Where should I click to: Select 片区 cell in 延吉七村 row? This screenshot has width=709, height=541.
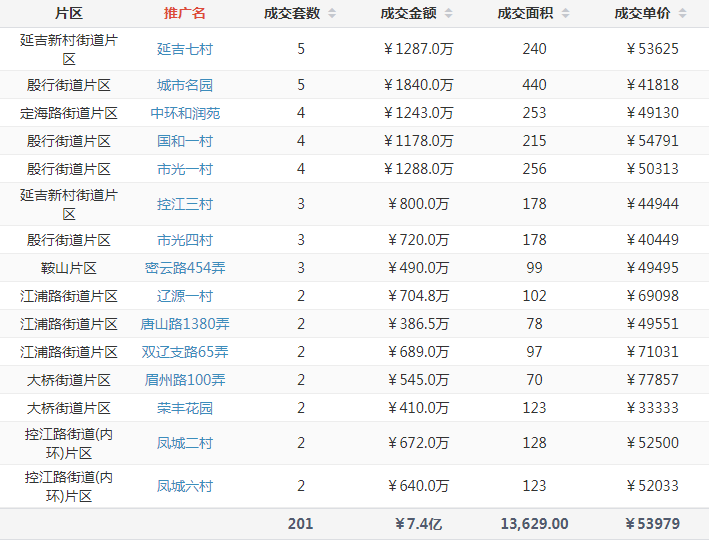coord(69,49)
